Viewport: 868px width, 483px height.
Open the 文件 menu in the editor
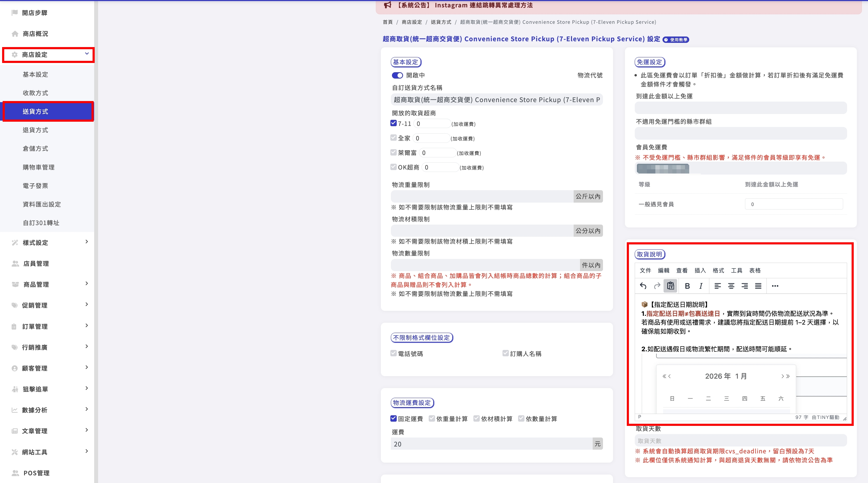645,270
